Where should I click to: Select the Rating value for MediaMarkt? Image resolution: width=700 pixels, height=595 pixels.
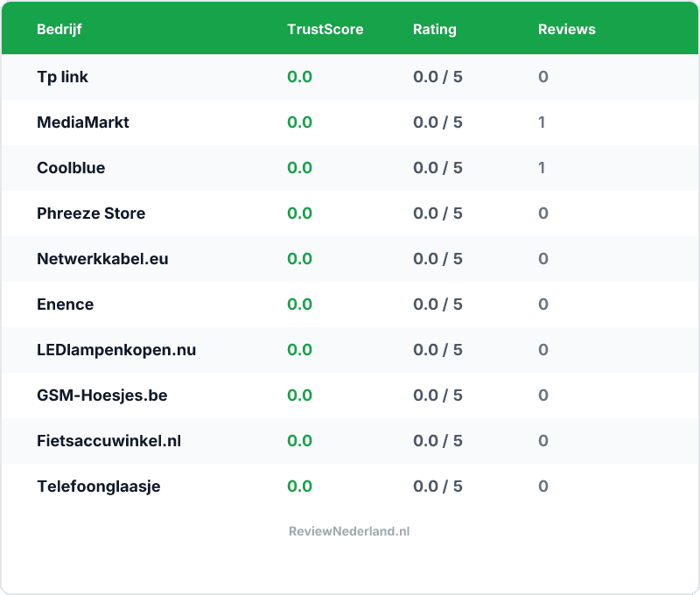(x=436, y=122)
